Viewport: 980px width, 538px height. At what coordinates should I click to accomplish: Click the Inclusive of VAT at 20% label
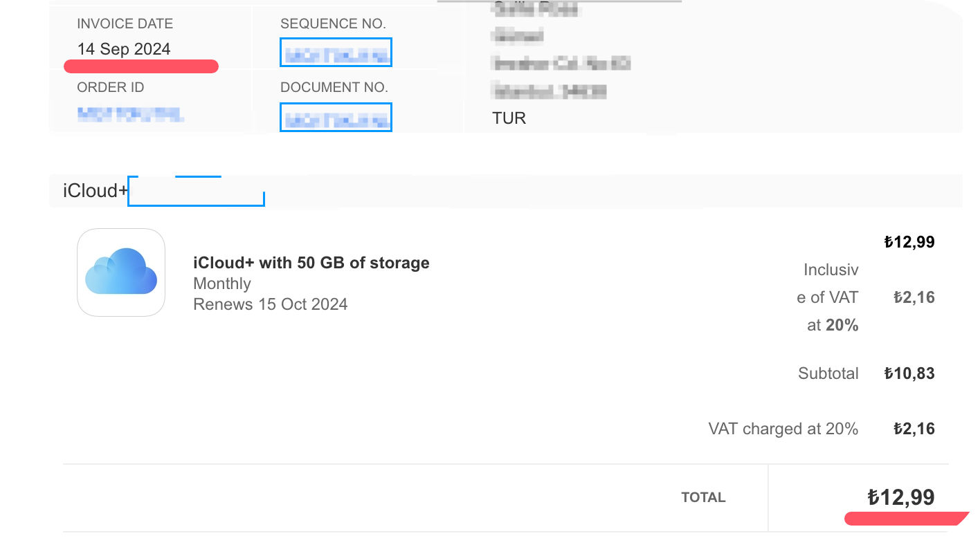pos(828,297)
